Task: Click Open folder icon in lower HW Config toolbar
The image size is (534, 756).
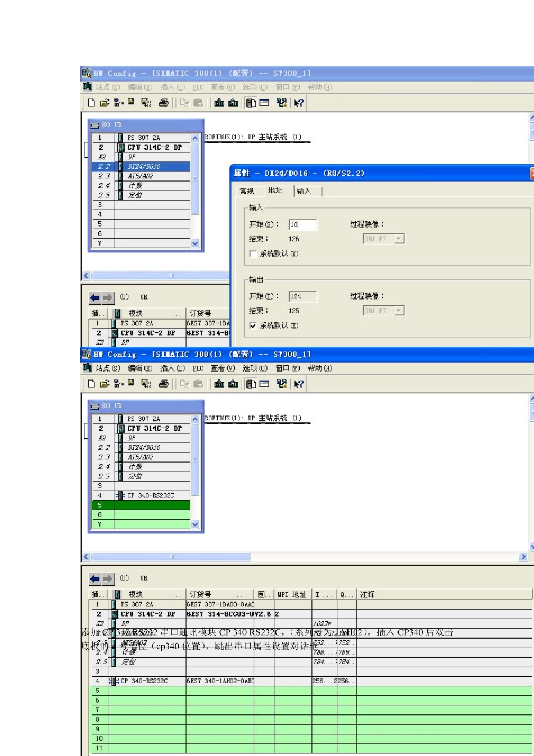Action: click(105, 384)
